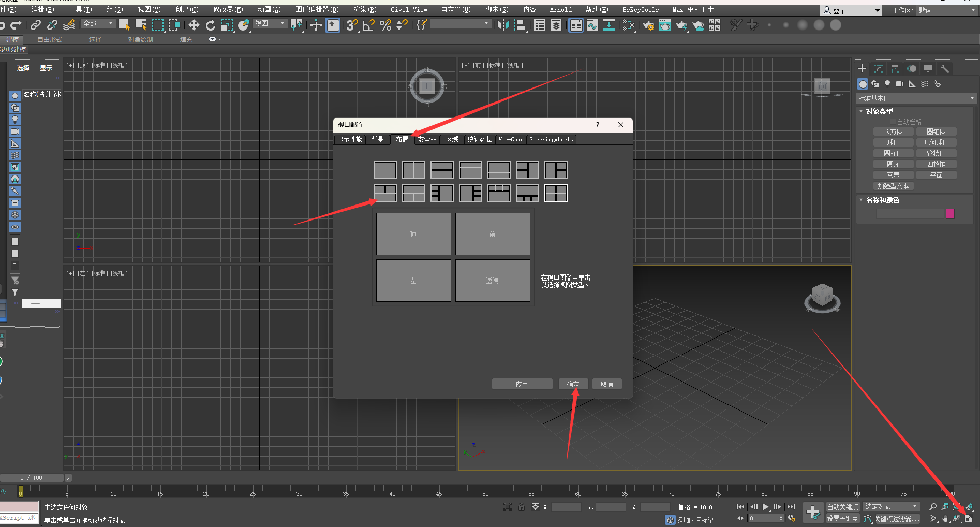Select the single-viewport layout thumbnail
The height and width of the screenshot is (527, 980).
(x=385, y=170)
